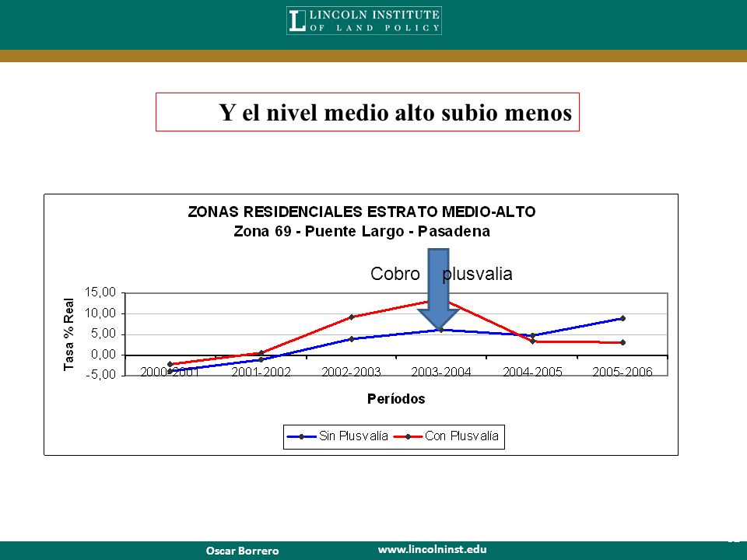Select red data point at 2005-2006
The width and height of the screenshot is (747, 560).
click(622, 342)
